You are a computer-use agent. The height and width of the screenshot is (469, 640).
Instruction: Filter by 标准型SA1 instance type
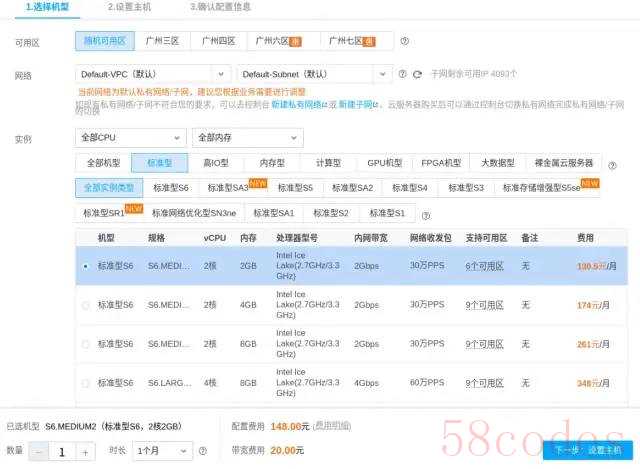click(274, 213)
